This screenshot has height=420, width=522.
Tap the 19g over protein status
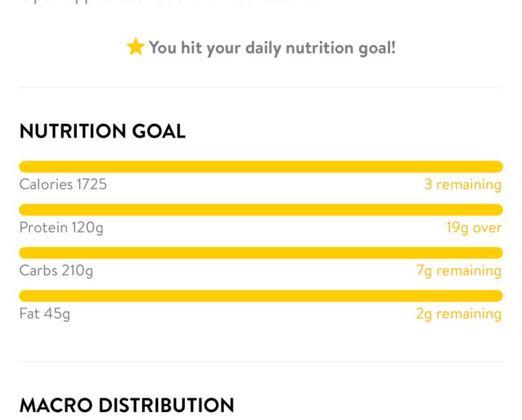[x=473, y=228]
